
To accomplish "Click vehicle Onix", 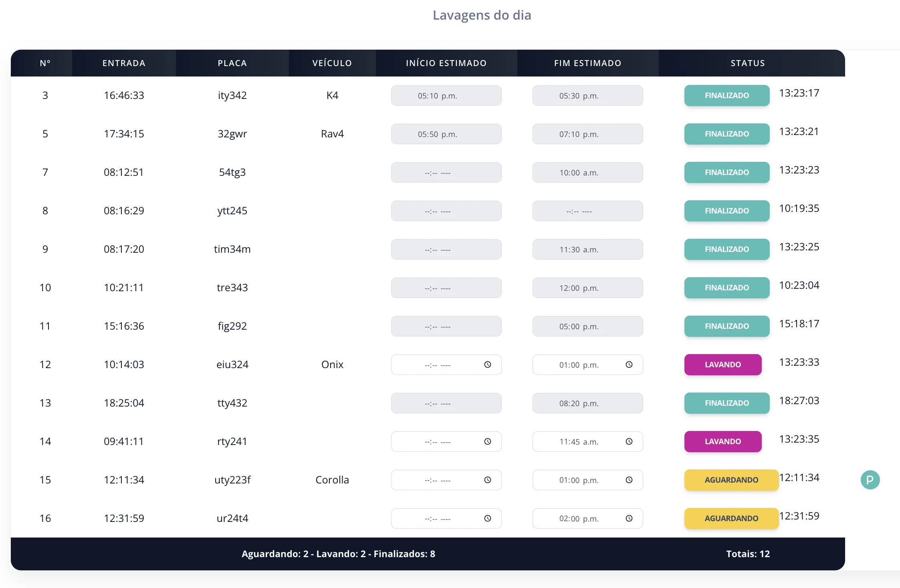I will 332,364.
